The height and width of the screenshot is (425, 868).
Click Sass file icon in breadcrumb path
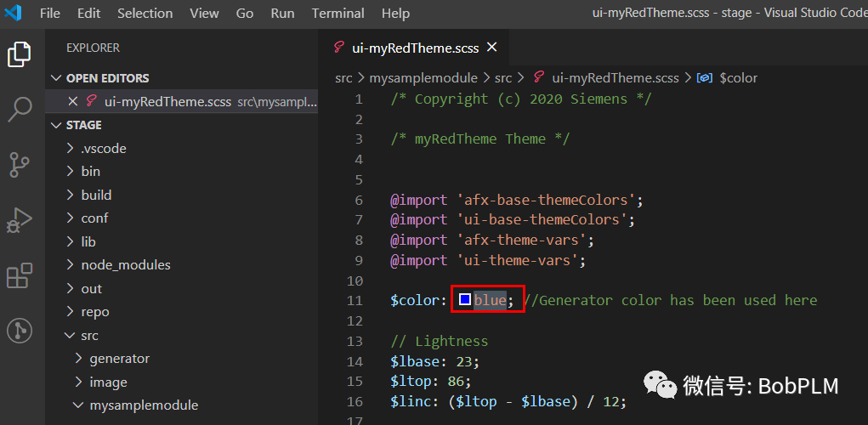pyautogui.click(x=538, y=78)
